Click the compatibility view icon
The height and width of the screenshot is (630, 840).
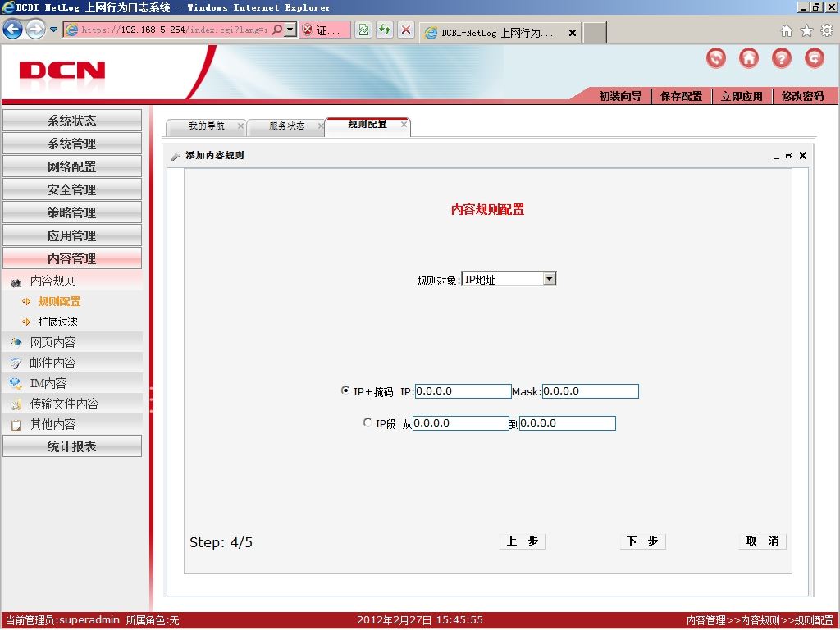coord(363,30)
